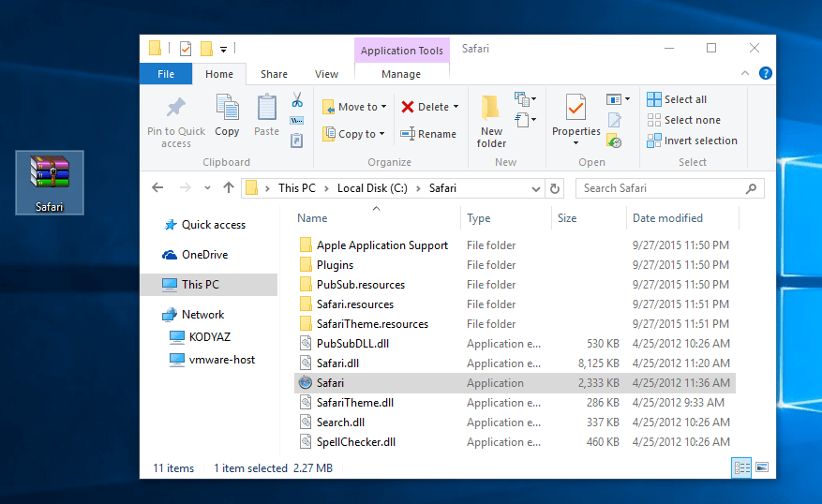Open the Move to dropdown

tap(354, 107)
